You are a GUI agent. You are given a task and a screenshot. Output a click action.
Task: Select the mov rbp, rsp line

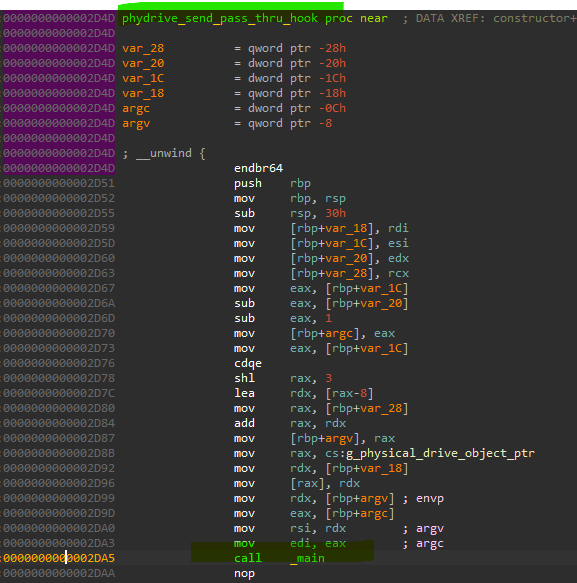pos(290,199)
